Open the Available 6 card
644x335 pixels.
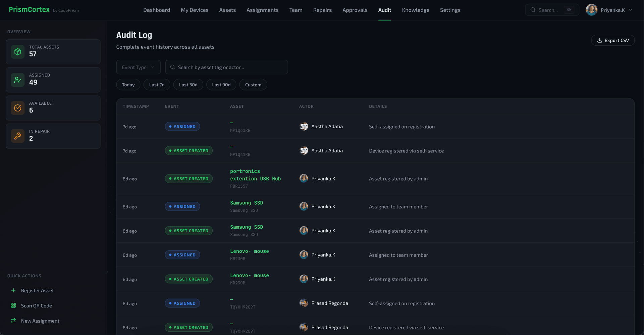(x=53, y=108)
